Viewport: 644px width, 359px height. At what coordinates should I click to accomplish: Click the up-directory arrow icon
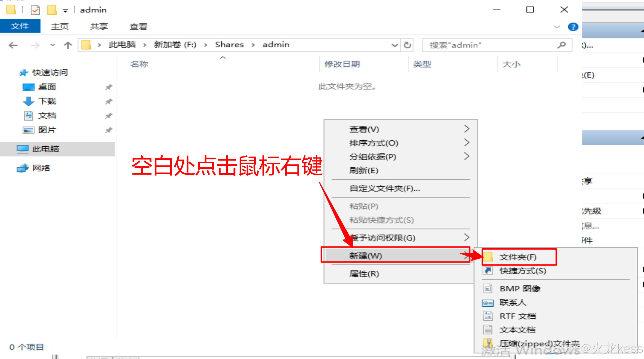pyautogui.click(x=68, y=45)
